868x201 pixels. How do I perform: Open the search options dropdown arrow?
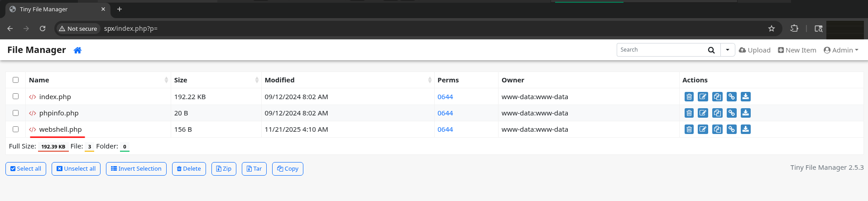pyautogui.click(x=727, y=50)
